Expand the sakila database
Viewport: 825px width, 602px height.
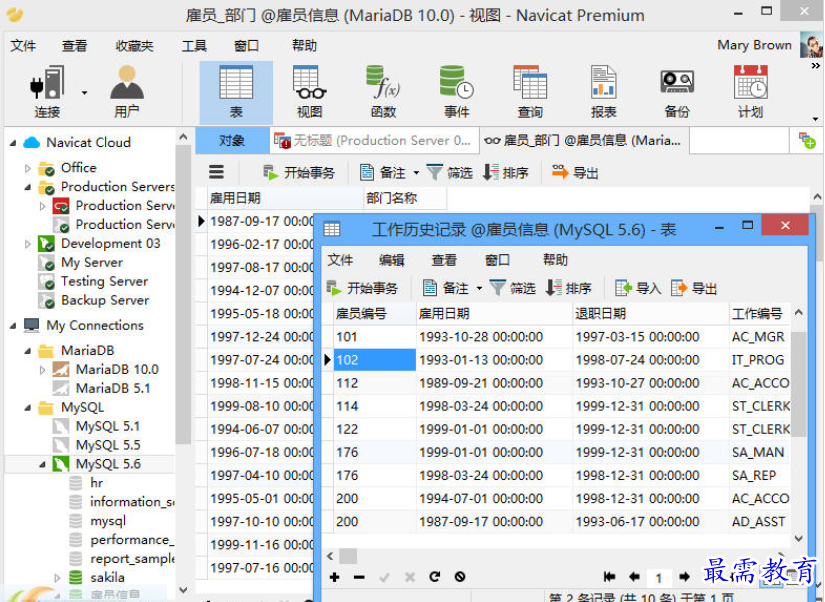[x=57, y=578]
